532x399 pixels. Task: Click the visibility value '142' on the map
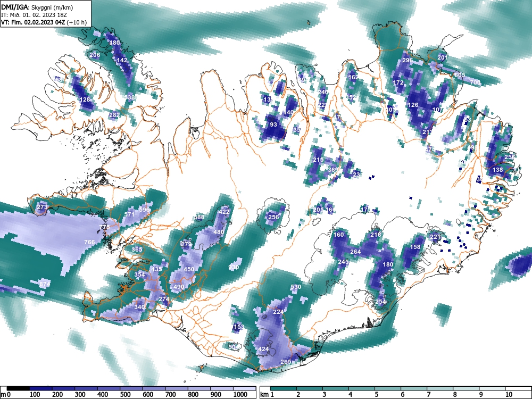(122, 61)
